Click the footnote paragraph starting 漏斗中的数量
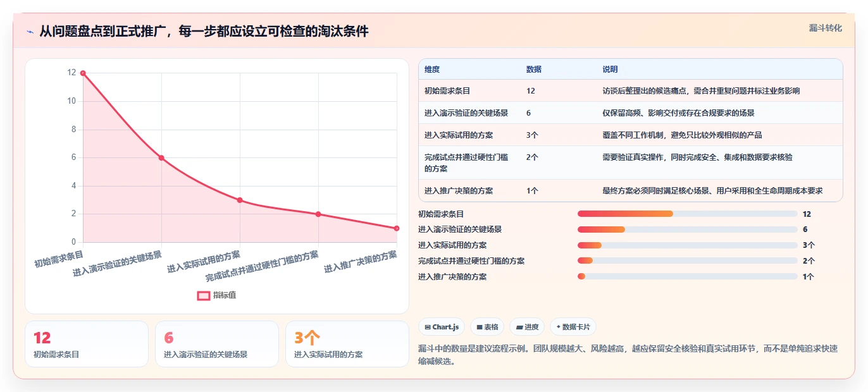This screenshot has width=868, height=392. 628,355
